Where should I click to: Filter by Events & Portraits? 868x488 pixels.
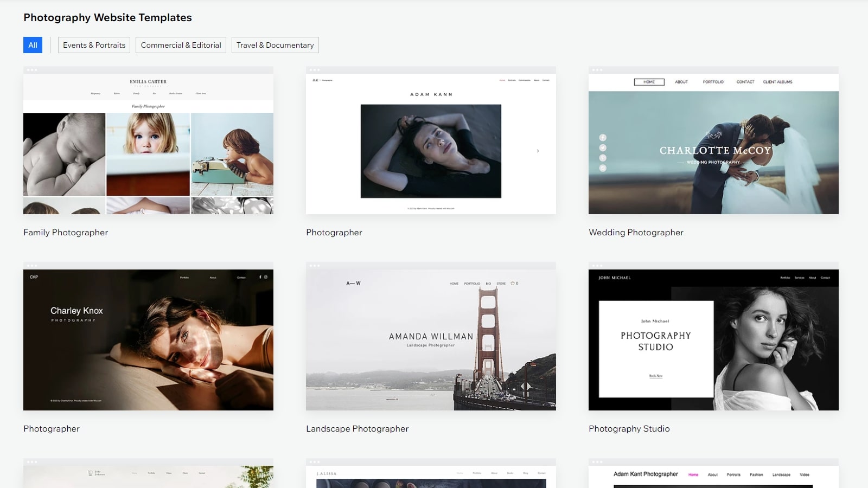click(94, 45)
